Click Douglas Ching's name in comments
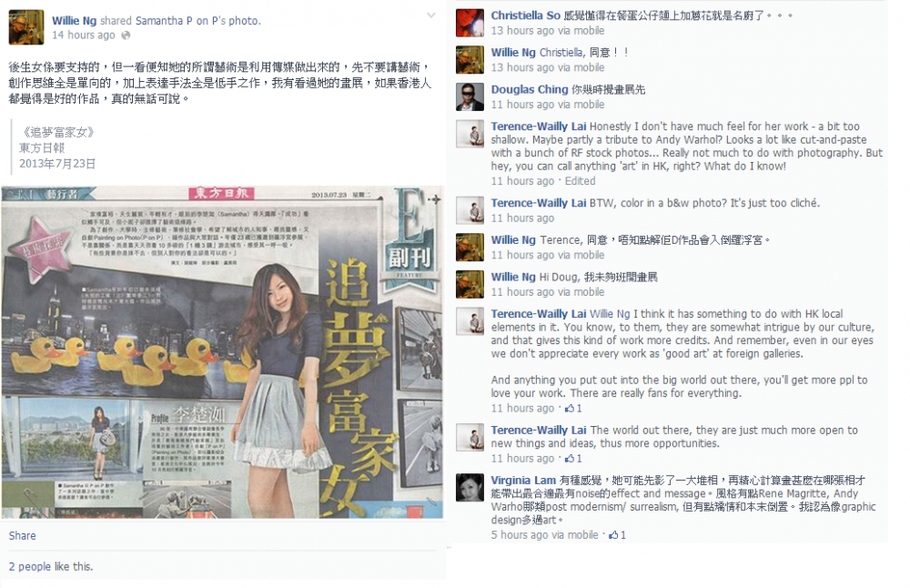Image resolution: width=910 pixels, height=588 pixels. point(530,89)
